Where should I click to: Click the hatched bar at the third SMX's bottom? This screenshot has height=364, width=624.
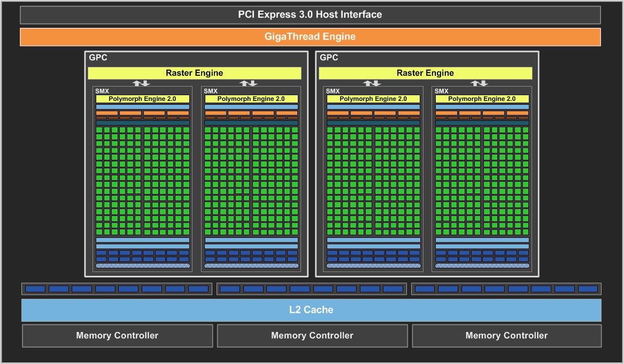(373, 266)
